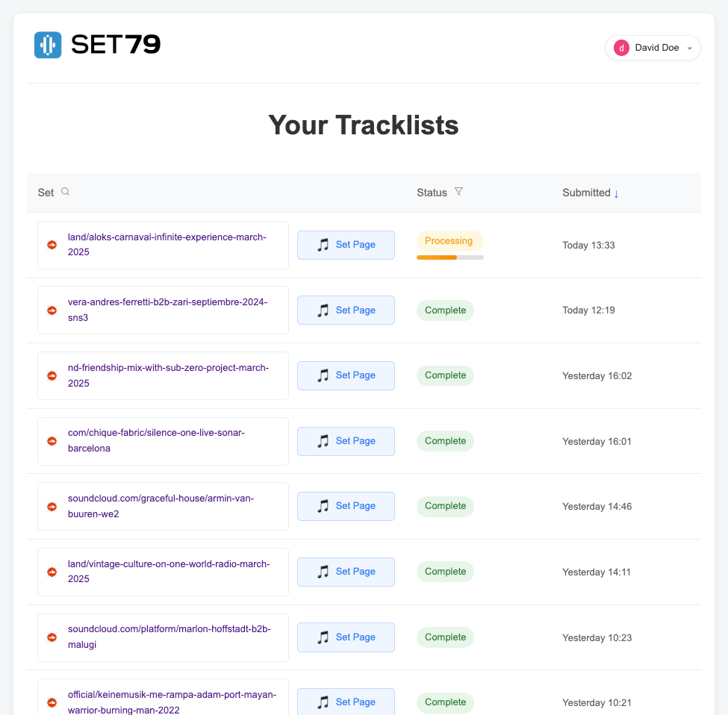Viewport: 728px width, 715px height.
Task: Open the Status filter funnel icon
Action: 458,192
